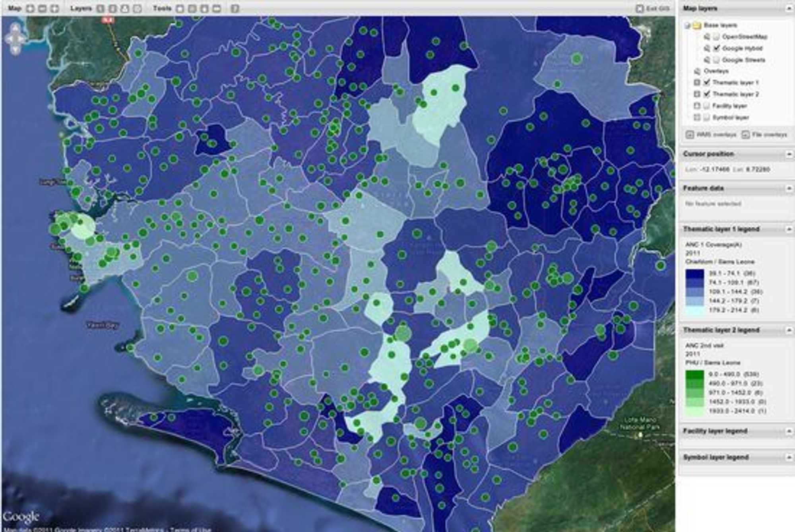Click the second button in the Tools toolbar group
Screen dimensions: 795x532
click(x=192, y=8)
